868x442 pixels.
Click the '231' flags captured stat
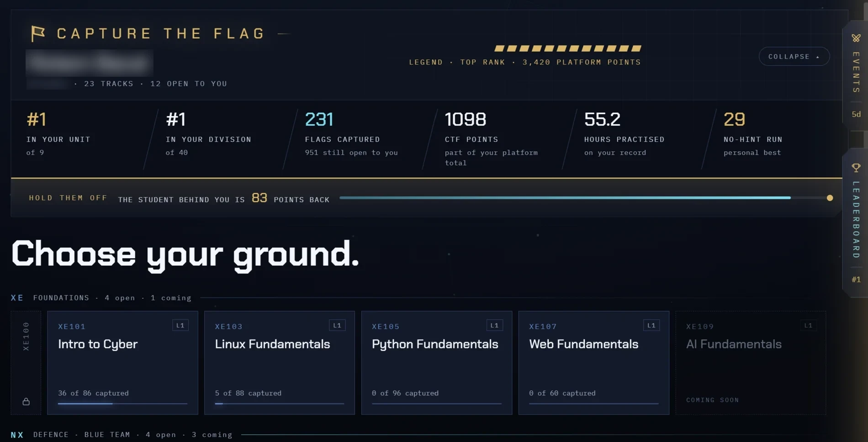(319, 119)
